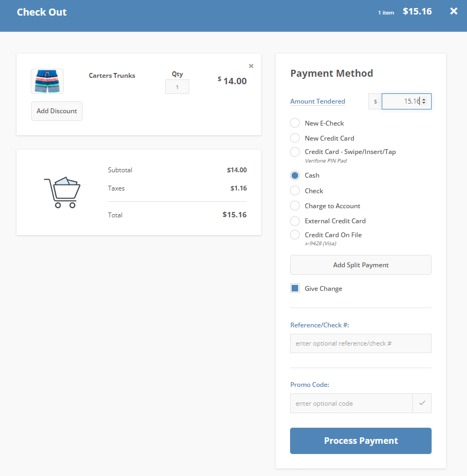467x476 pixels.
Task: Click the 'x-9428 (Visa)' card text
Action: 321,244
